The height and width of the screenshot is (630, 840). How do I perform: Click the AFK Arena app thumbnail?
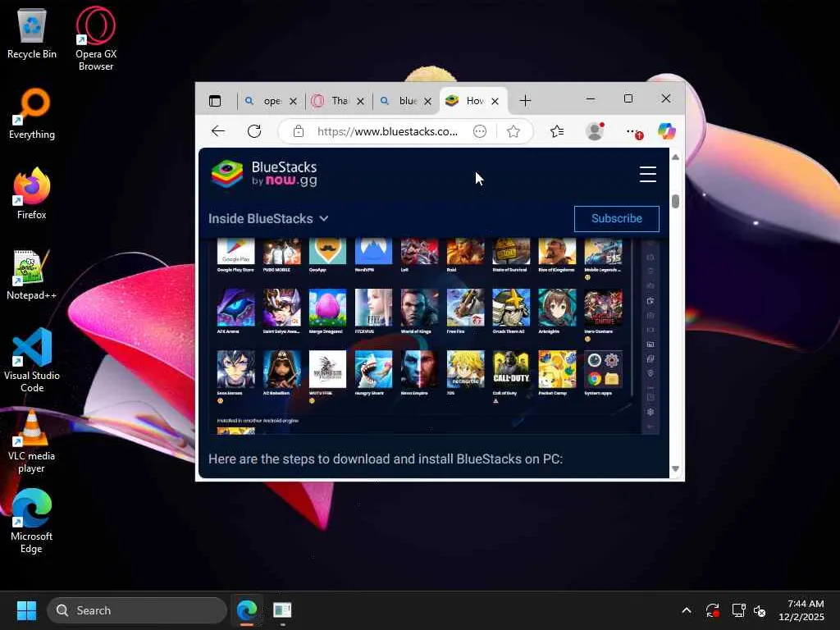click(x=235, y=308)
